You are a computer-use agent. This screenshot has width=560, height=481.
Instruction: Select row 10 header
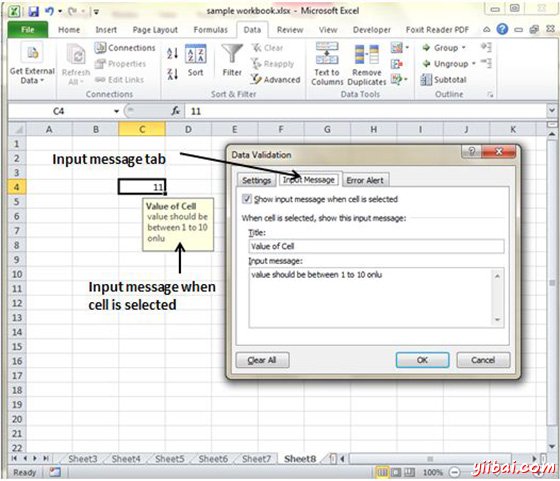[x=17, y=274]
